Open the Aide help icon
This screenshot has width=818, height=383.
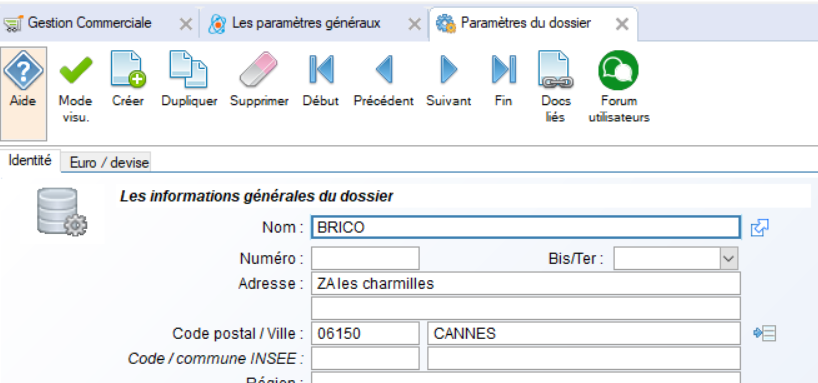point(23,93)
